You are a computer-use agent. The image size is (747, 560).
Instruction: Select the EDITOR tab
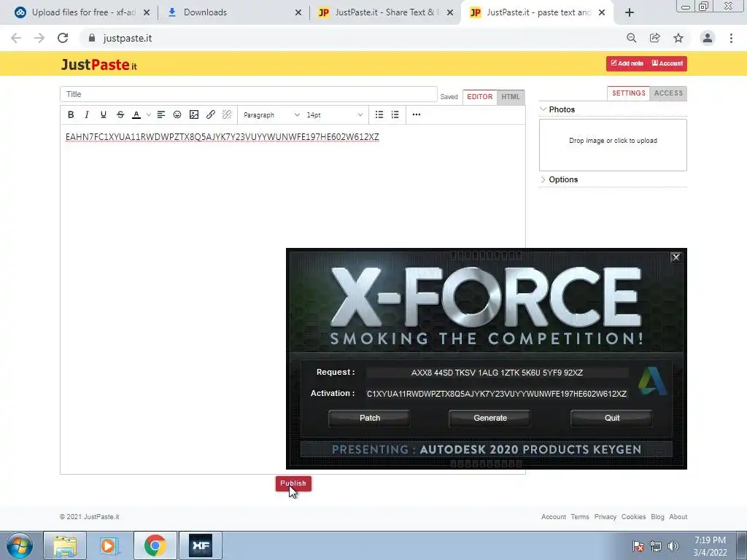click(x=480, y=97)
